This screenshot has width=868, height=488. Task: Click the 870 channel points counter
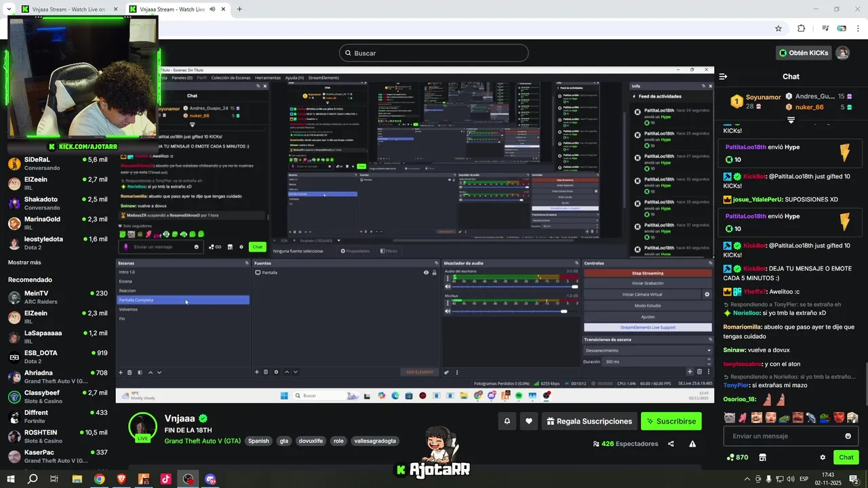(x=737, y=457)
